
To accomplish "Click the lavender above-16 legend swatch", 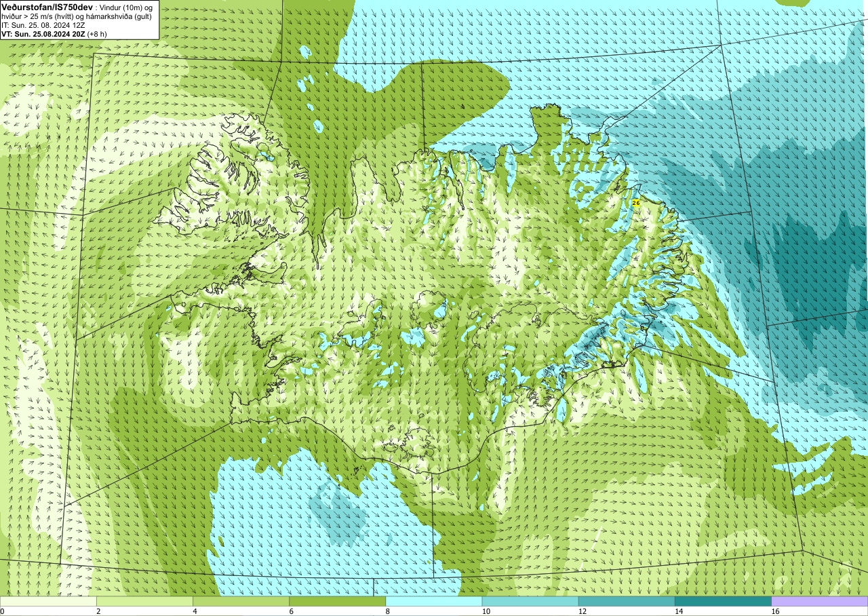I will coord(820,601).
